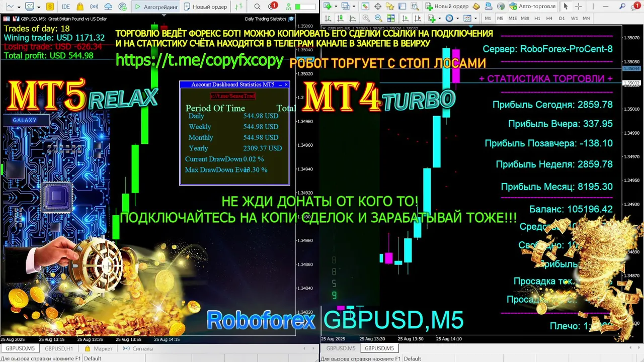This screenshot has width=644, height=362.
Task: Click the yellow dollar icon in MT5 toolbar
Action: (50, 7)
